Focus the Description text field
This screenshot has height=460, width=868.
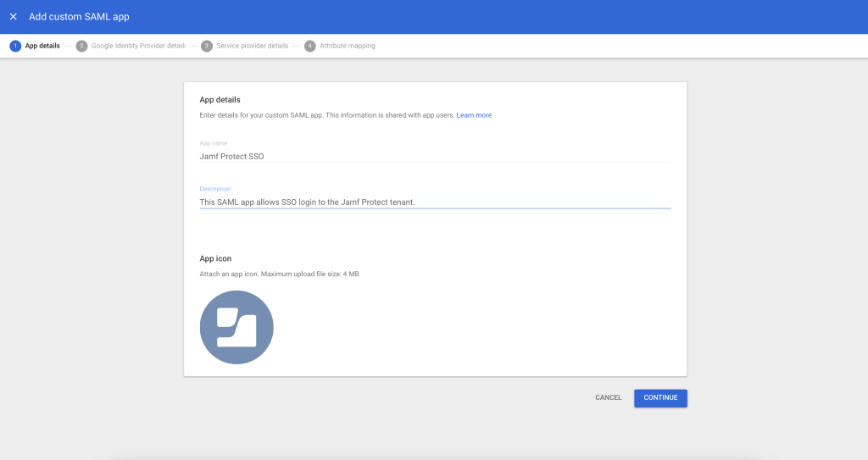point(434,202)
